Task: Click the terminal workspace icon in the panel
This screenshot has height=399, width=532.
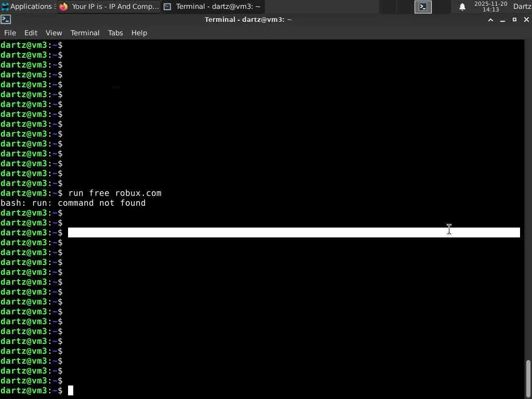Action: tap(423, 7)
